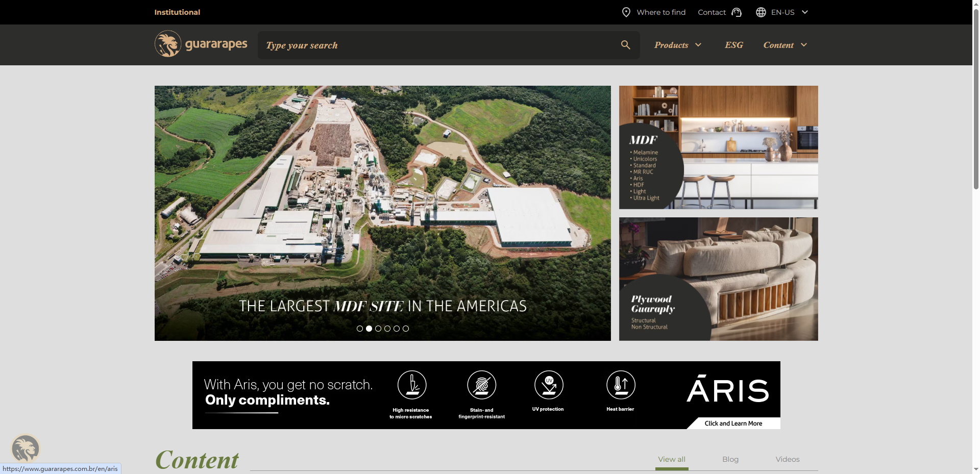Viewport: 980px width, 474px height.
Task: Switch to the Blog tab
Action: [730, 459]
